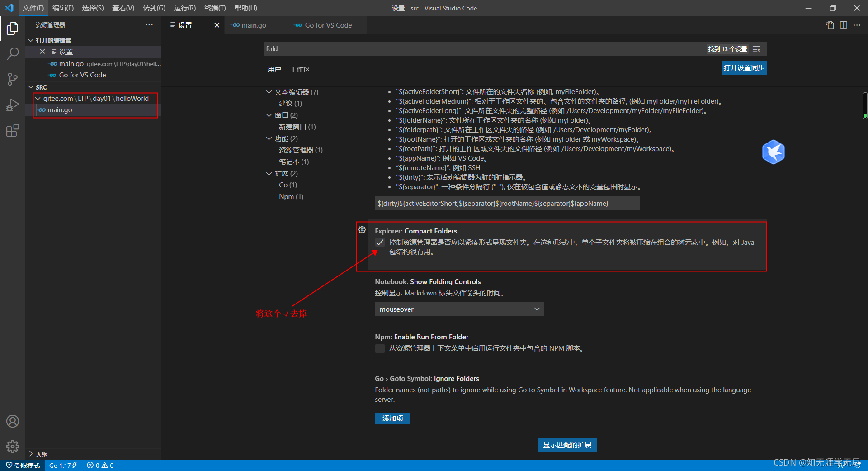This screenshot has height=471, width=868.
Task: Open errors and warnings status indicator
Action: click(x=100, y=466)
